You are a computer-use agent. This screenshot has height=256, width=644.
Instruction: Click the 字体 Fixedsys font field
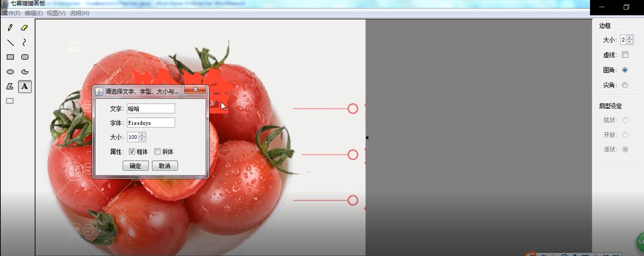[x=151, y=123]
